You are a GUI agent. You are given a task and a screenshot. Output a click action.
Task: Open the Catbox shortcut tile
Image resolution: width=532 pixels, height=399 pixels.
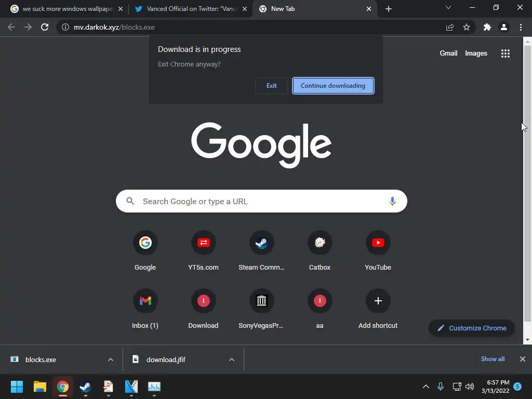click(320, 251)
